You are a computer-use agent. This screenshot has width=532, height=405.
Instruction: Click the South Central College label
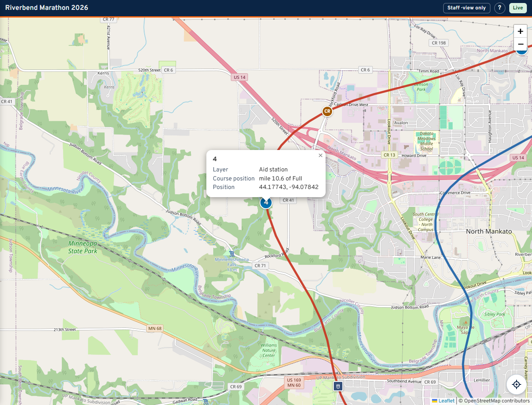pos(425,222)
